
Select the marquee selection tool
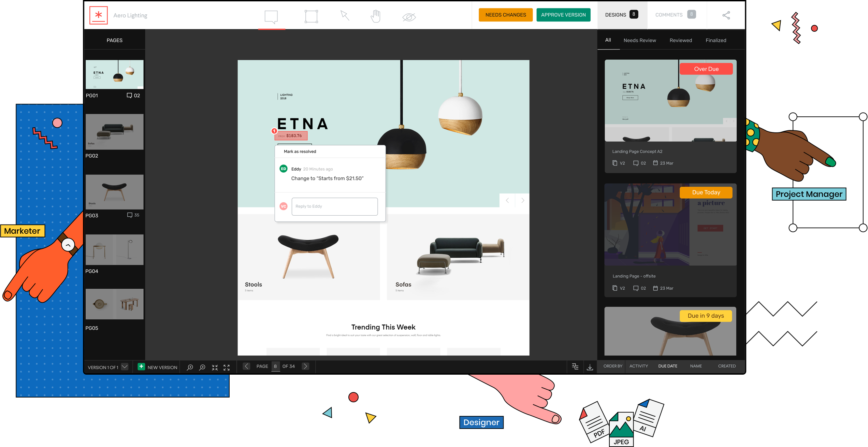tap(311, 16)
